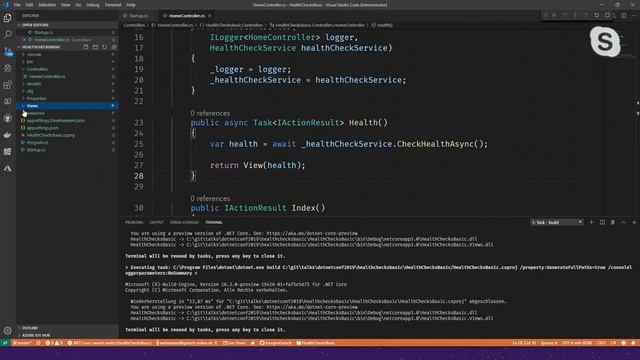
Task: Click the editor vertical scrollbar
Action: pos(638,122)
